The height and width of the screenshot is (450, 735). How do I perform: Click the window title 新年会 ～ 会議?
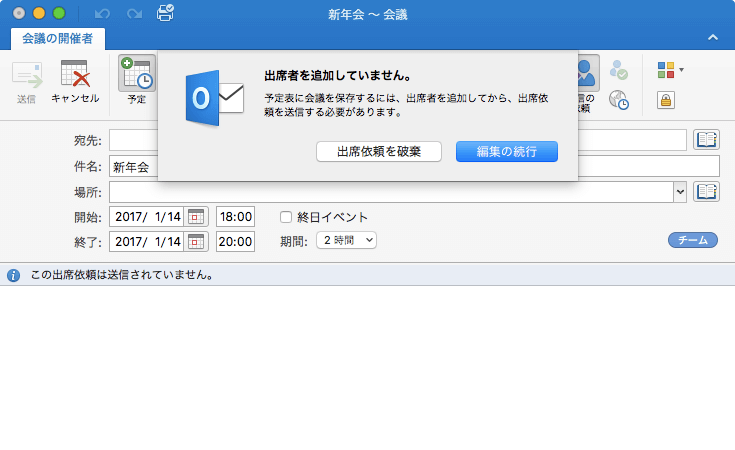(x=368, y=15)
